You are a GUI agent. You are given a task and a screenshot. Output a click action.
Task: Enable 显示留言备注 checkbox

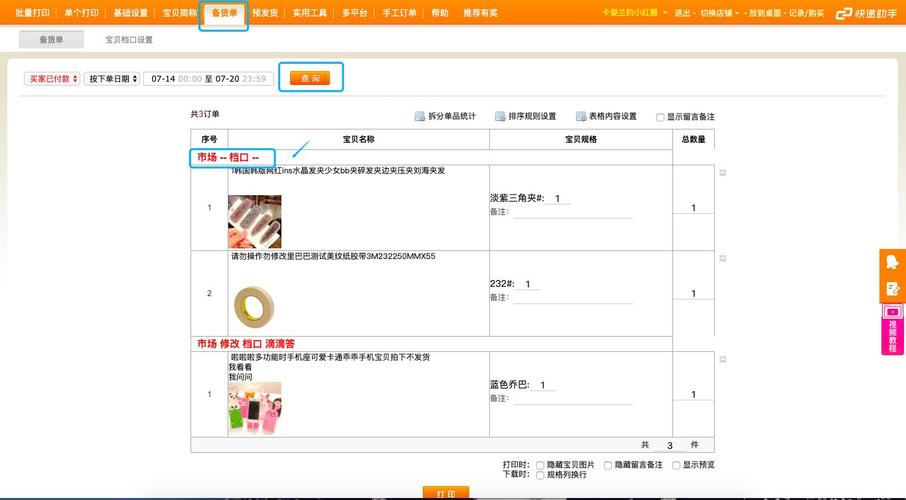(660, 117)
